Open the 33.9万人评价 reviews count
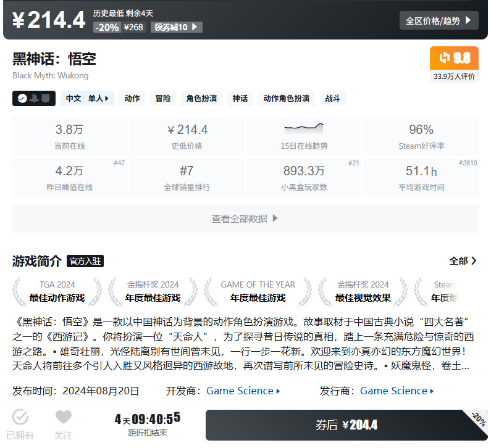The height and width of the screenshot is (448, 491). click(x=454, y=77)
